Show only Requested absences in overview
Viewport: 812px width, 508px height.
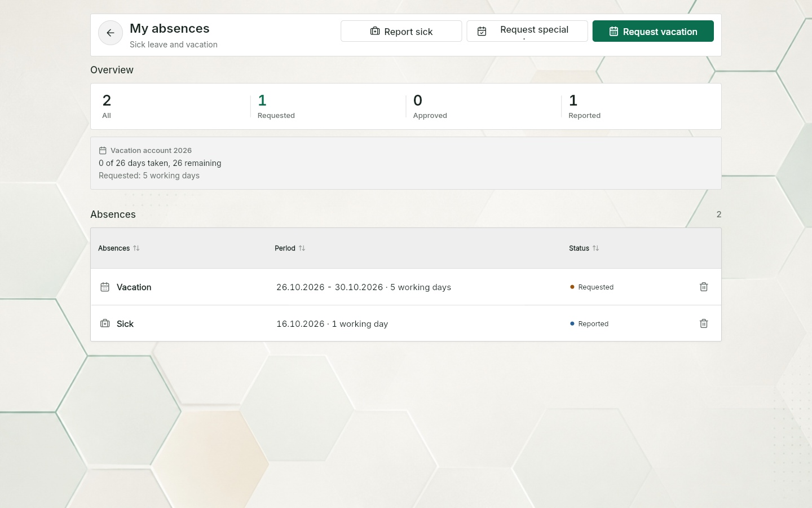click(328, 107)
